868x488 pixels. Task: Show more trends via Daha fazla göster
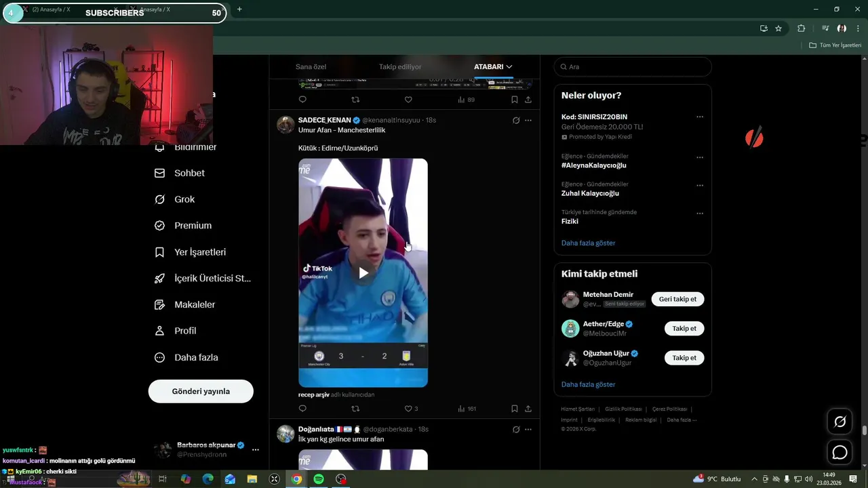click(x=588, y=243)
